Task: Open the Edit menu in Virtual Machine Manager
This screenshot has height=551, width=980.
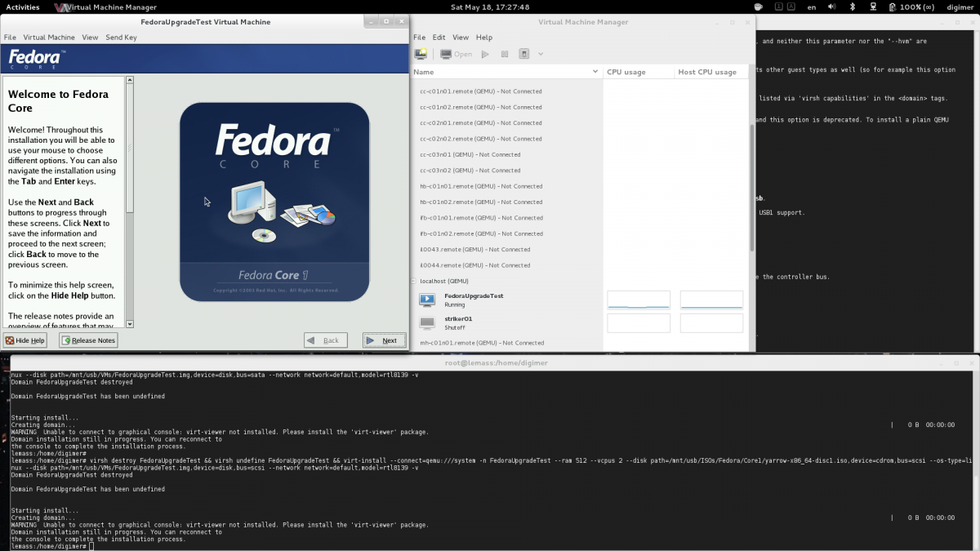Action: click(x=439, y=38)
